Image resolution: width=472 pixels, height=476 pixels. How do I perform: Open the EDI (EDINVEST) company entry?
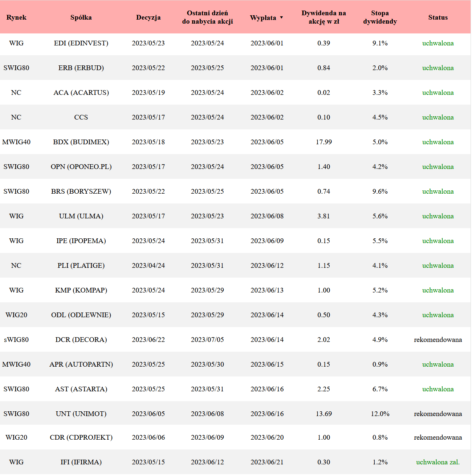click(x=81, y=43)
